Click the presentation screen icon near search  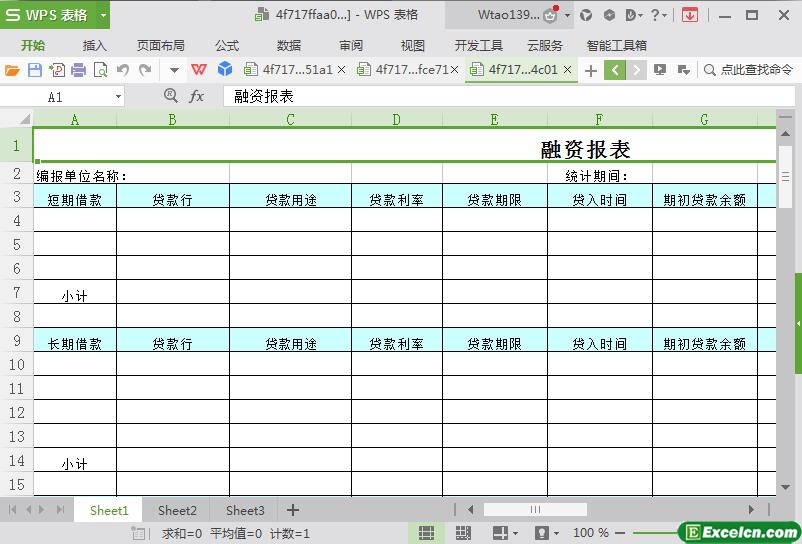(x=660, y=70)
